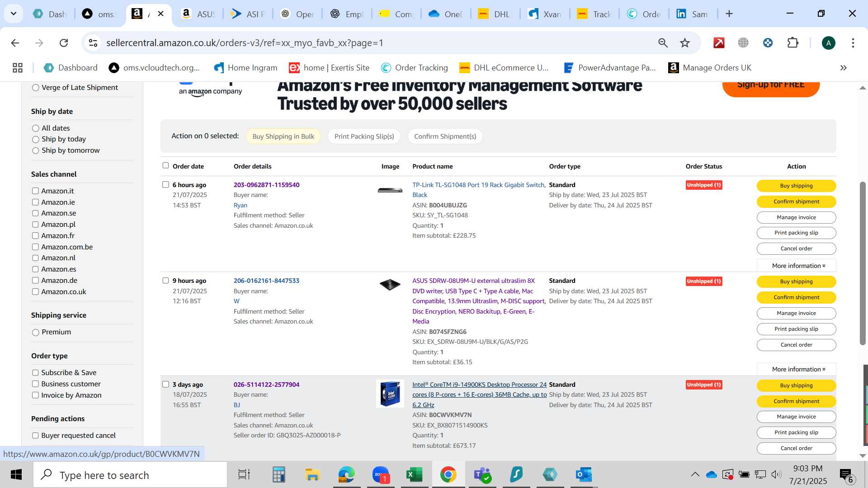Check the Amazon.de sales channel
The width and height of the screenshot is (868, 488).
point(35,281)
